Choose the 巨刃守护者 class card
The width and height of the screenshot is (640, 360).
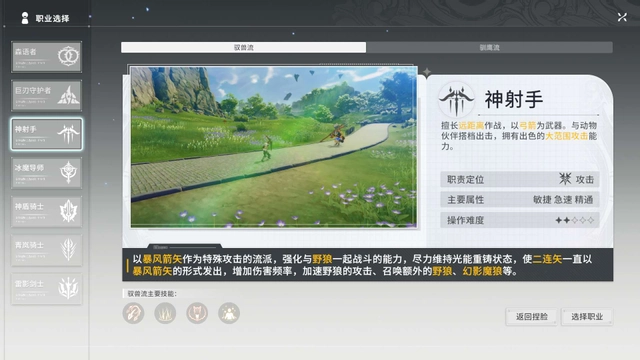[x=47, y=96]
